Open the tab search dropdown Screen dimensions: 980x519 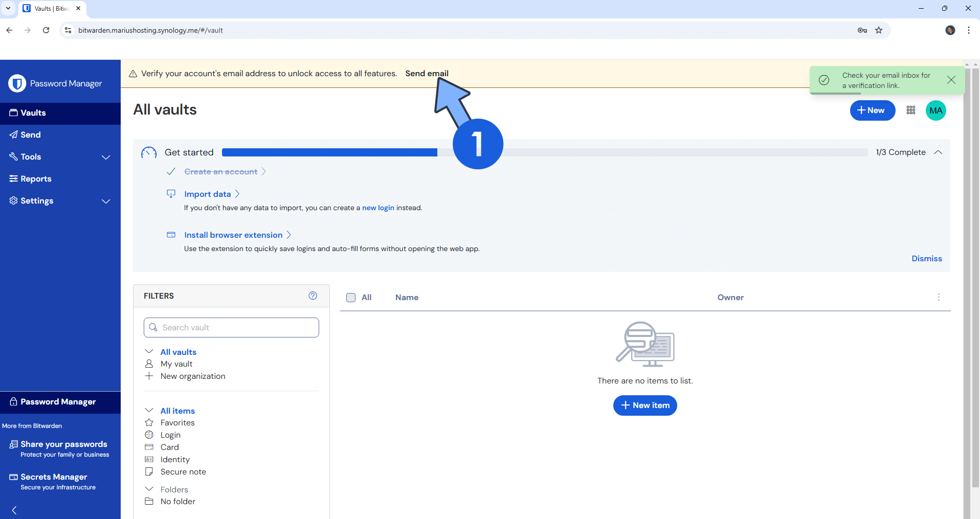[x=8, y=8]
